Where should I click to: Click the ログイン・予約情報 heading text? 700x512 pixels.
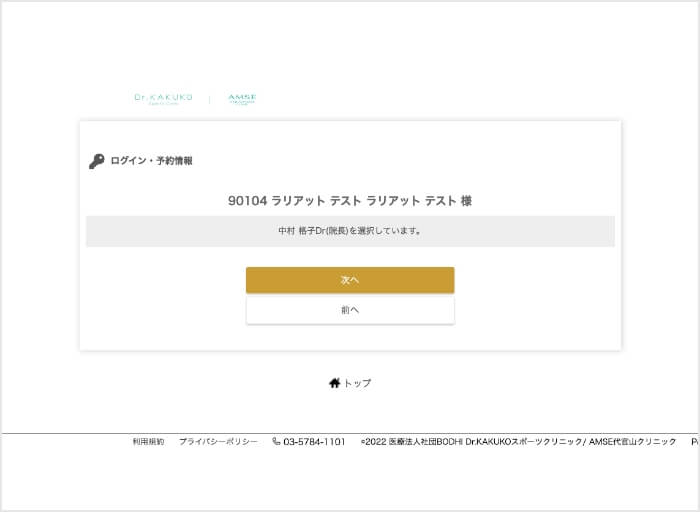151,161
